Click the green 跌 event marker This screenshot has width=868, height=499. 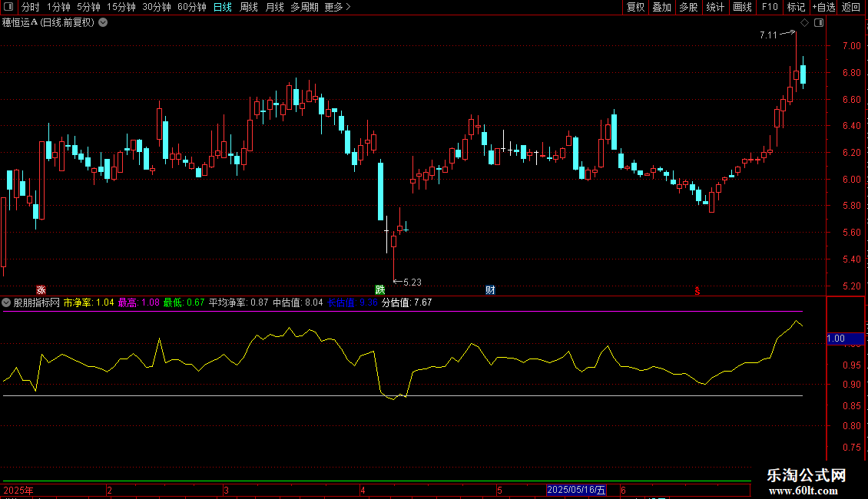point(379,290)
